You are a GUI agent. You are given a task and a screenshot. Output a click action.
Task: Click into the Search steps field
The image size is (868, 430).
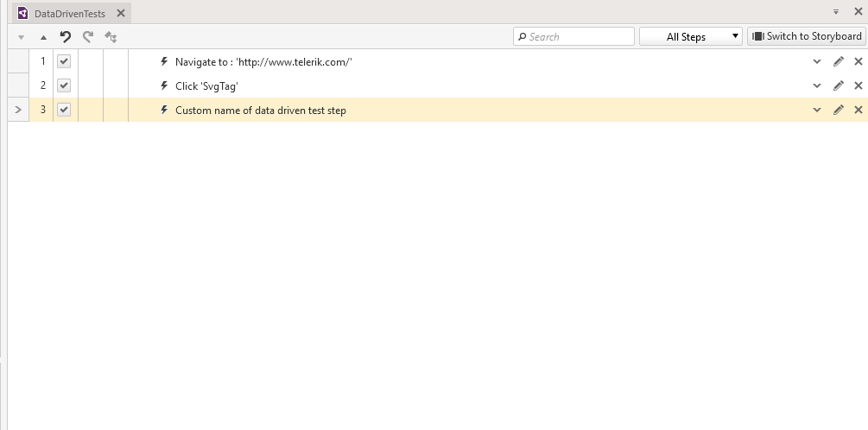[x=579, y=36]
